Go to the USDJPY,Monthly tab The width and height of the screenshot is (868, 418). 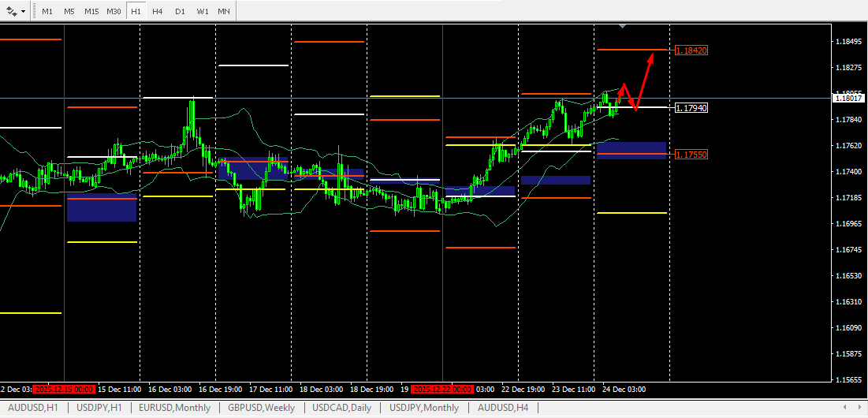[x=424, y=408]
